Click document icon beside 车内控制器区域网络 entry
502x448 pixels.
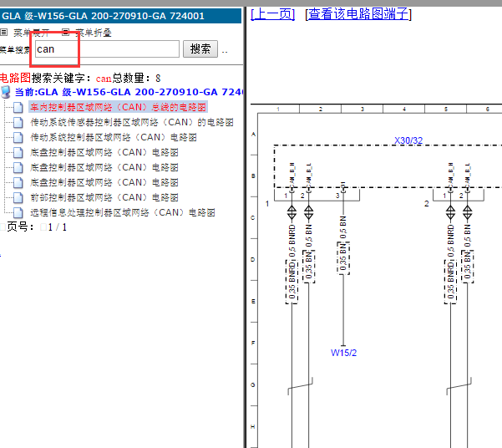(x=18, y=107)
